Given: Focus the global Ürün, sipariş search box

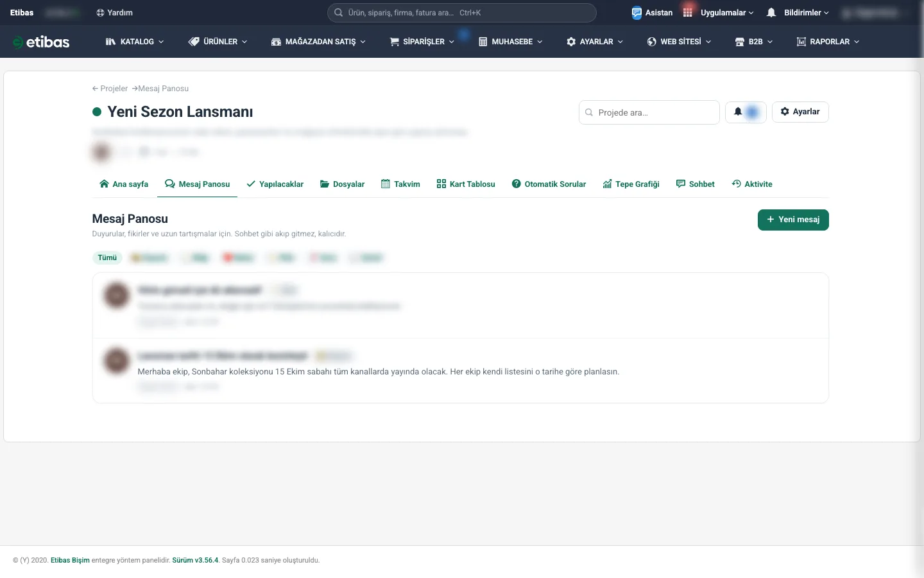Looking at the screenshot, I should [x=462, y=13].
